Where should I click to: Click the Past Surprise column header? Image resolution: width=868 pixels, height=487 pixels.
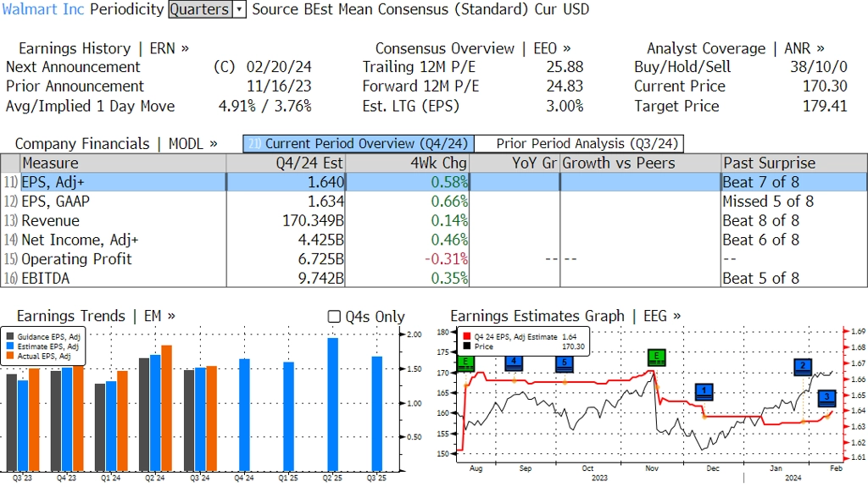[793, 163]
